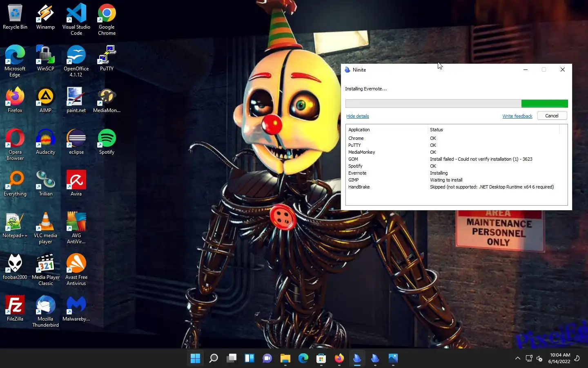Select the Winamp desktop shortcut
Viewport: 588px width, 368px height.
(x=45, y=17)
